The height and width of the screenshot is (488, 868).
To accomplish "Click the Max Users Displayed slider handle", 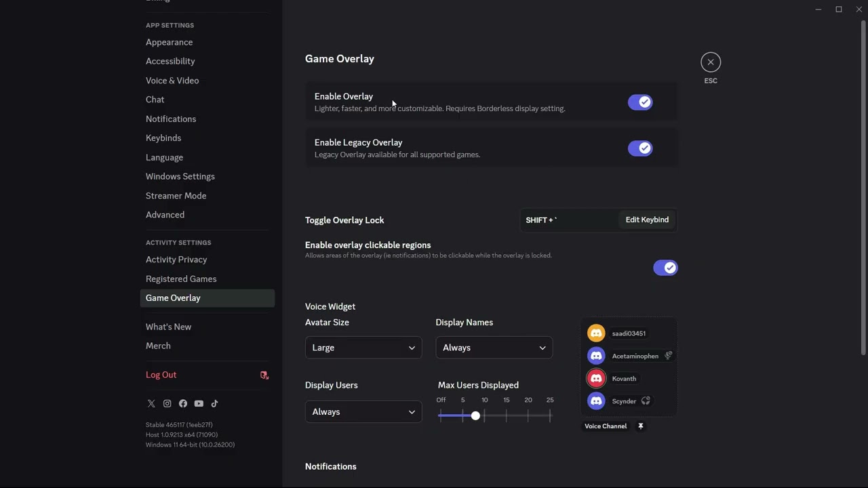I will 475,415.
